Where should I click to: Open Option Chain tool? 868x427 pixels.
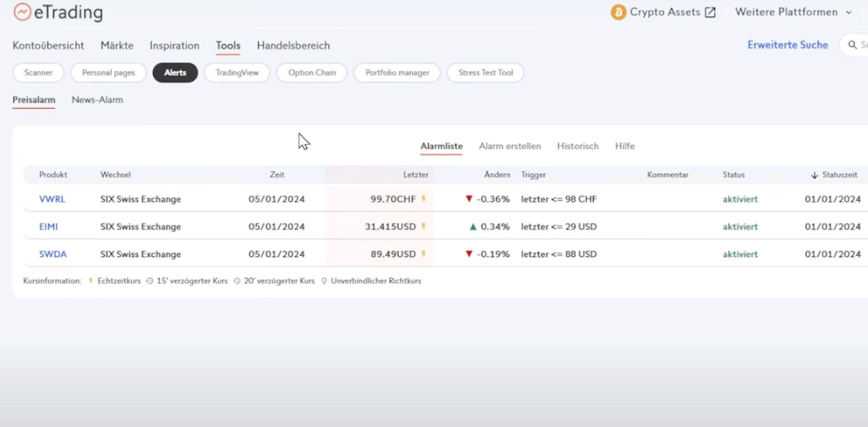(311, 72)
